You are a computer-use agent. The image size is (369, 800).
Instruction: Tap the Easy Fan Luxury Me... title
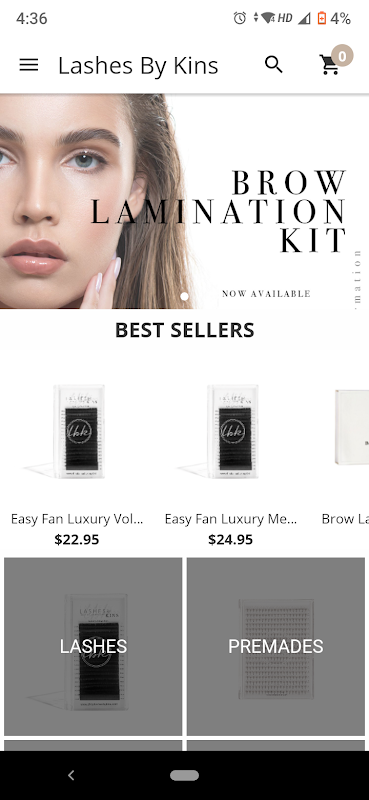231,519
